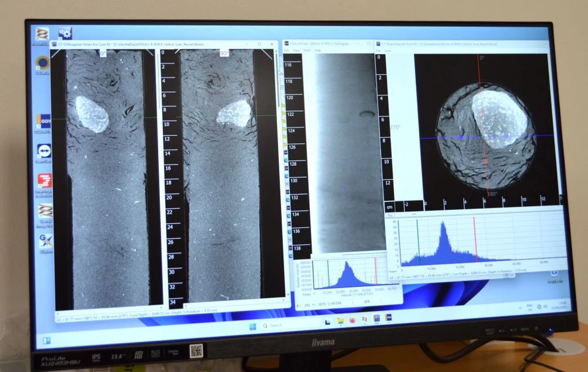The image size is (588, 372).
Task: Click scroll-down arrow of Orthogonal Views window
Action: [287, 296]
